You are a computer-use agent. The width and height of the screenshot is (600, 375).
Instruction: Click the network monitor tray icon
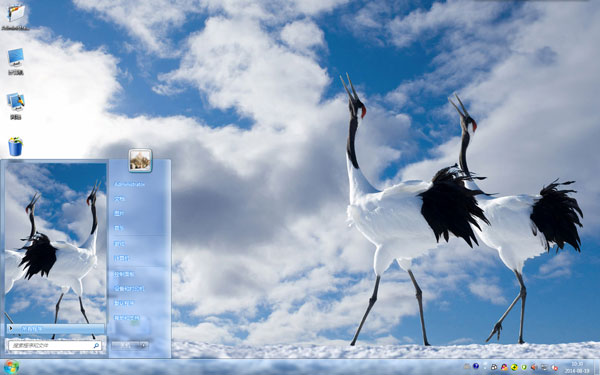[x=544, y=367]
